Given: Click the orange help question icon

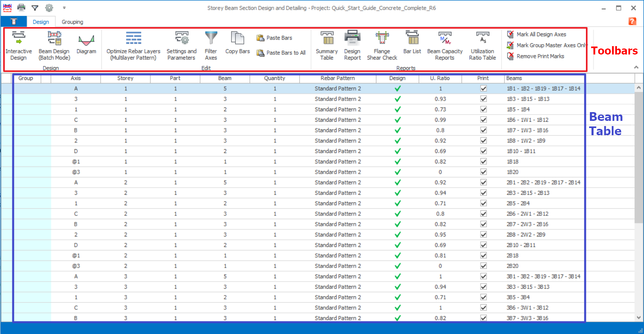Looking at the screenshot, I should click(x=632, y=21).
